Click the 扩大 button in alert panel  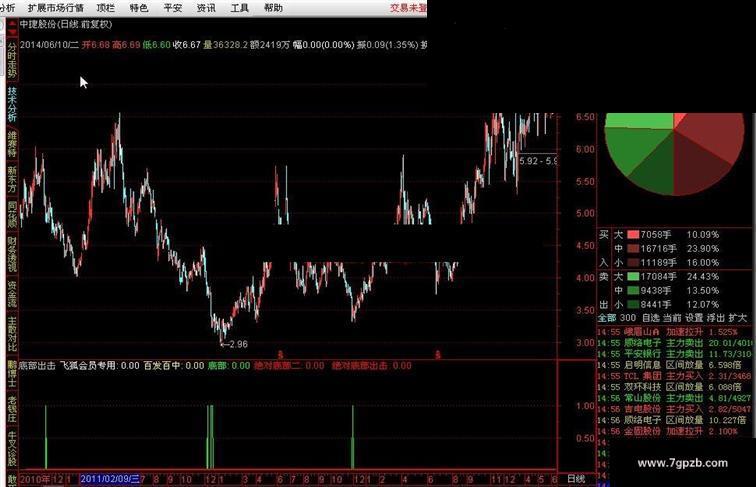[x=738, y=318]
